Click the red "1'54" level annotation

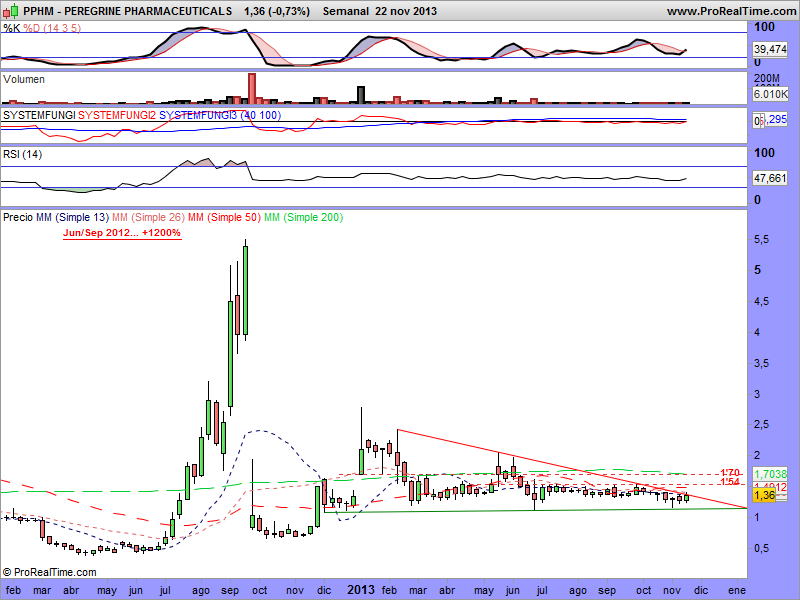coord(730,482)
